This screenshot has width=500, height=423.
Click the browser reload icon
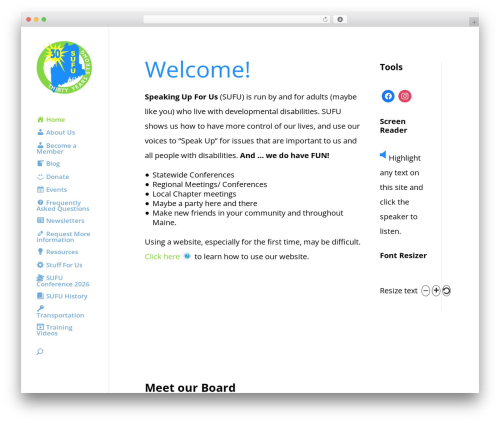(x=325, y=19)
